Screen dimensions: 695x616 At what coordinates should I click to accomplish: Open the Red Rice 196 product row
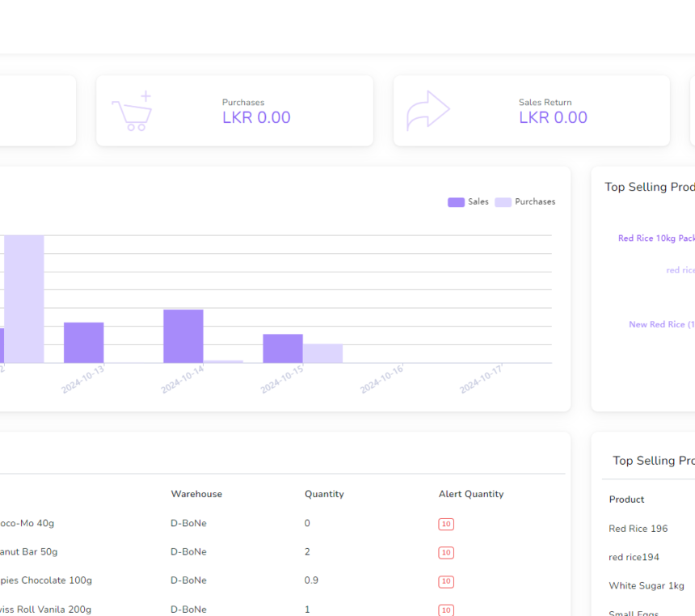(638, 529)
